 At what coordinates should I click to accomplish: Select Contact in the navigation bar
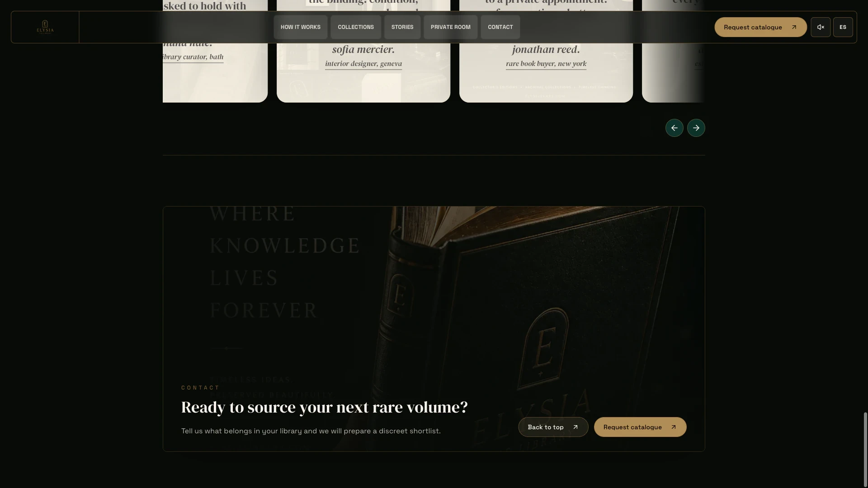500,27
